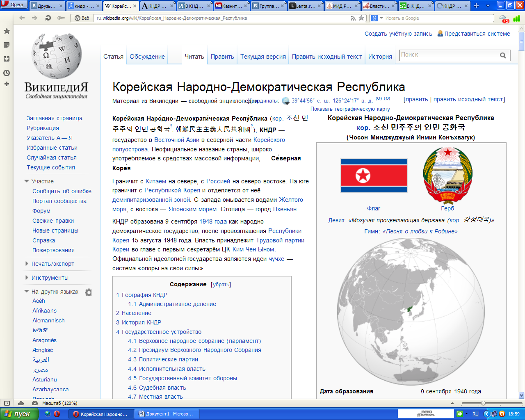Image resolution: width=525 pixels, height=420 pixels.
Task: Open the green Opera Turbo bars icon
Action: 517,18
